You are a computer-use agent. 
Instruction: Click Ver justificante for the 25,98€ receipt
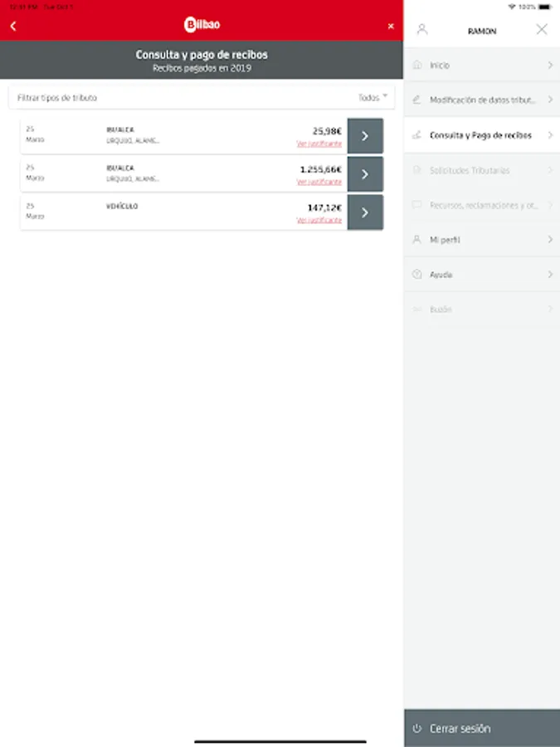point(319,144)
